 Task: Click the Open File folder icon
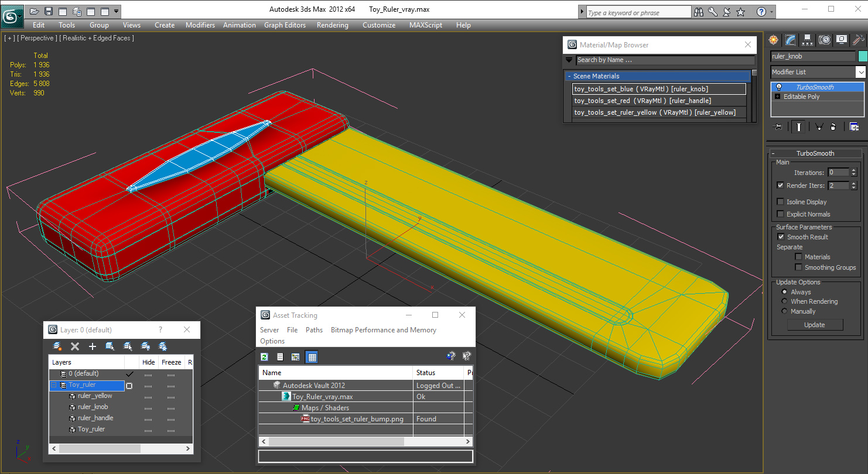(x=34, y=11)
